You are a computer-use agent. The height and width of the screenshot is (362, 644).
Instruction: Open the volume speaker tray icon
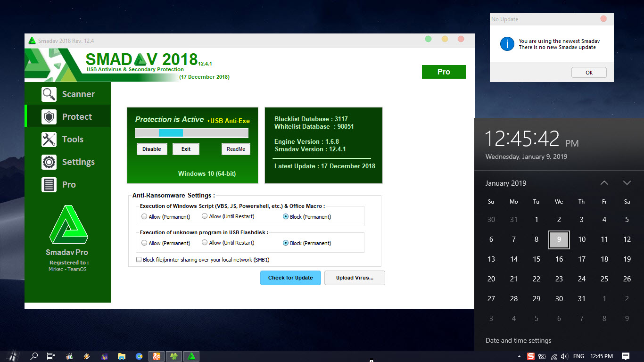[x=564, y=356]
